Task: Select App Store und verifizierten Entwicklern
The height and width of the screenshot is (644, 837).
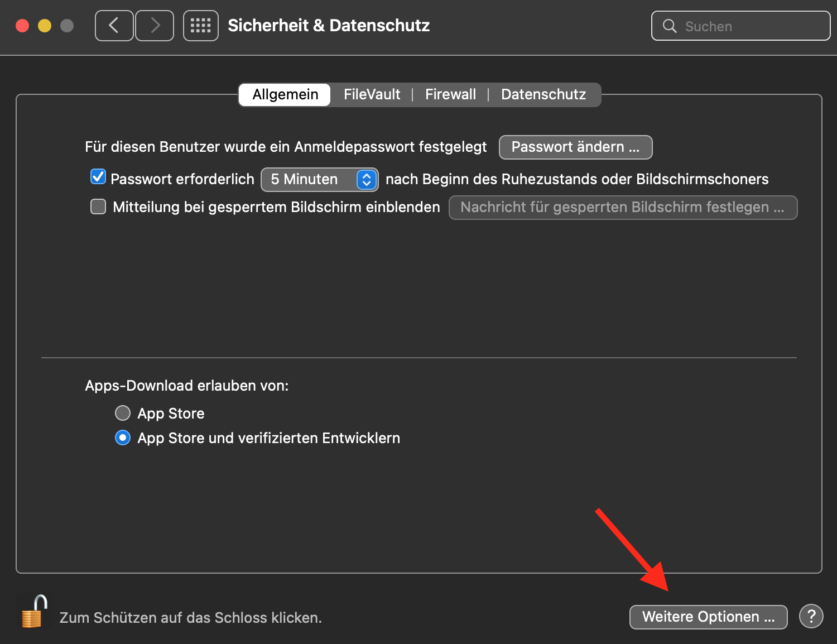Action: [x=123, y=438]
